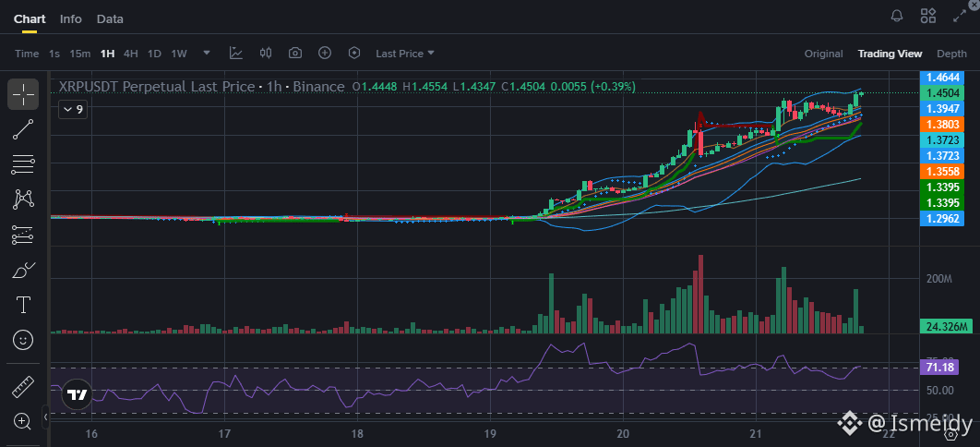Viewport: 980px width, 447px height.
Task: Select the trend line drawing tool
Action: click(x=23, y=129)
